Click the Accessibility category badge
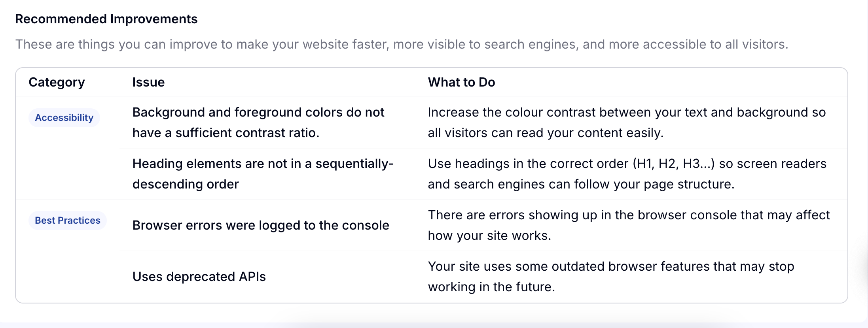 (64, 118)
